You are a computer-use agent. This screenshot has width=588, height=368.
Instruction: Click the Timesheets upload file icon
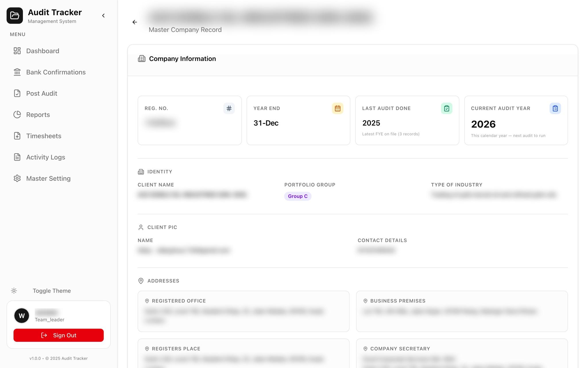(x=17, y=136)
